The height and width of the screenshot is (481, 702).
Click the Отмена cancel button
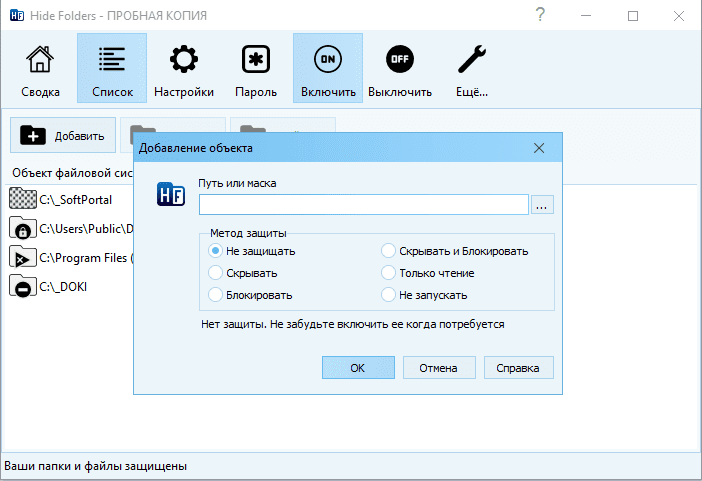pos(439,368)
